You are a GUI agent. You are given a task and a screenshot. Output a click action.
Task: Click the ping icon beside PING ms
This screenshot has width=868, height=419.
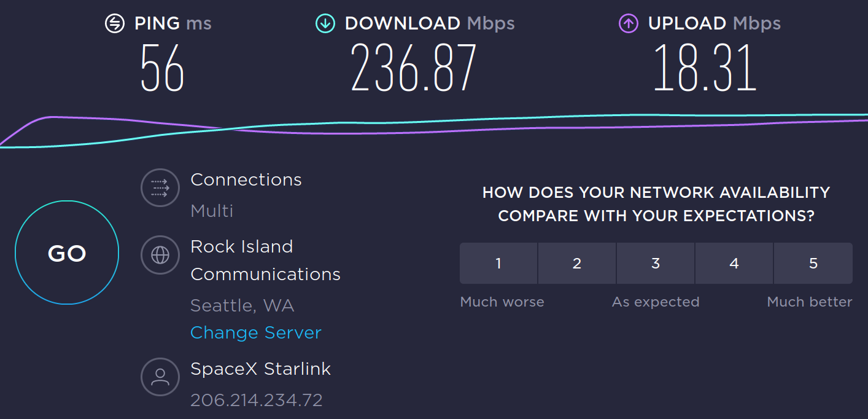tap(115, 24)
